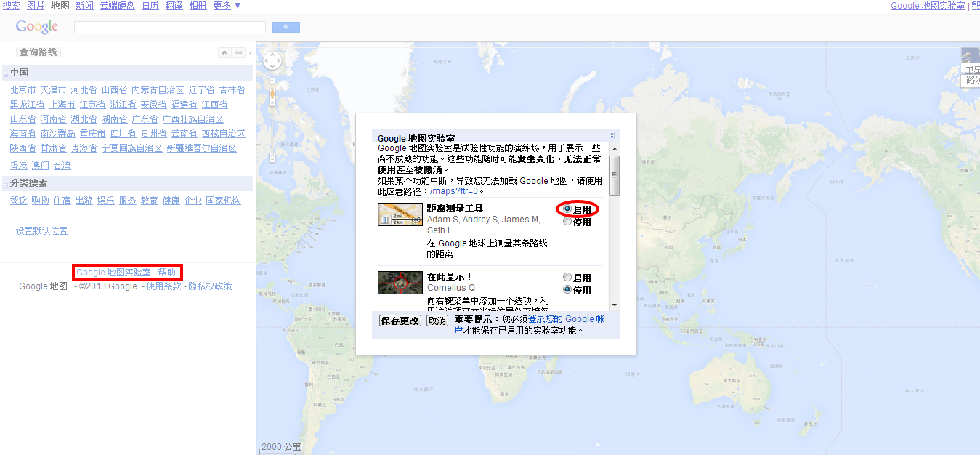980x455 pixels.
Task: Select 停用 for 在此显示！
Action: click(567, 290)
